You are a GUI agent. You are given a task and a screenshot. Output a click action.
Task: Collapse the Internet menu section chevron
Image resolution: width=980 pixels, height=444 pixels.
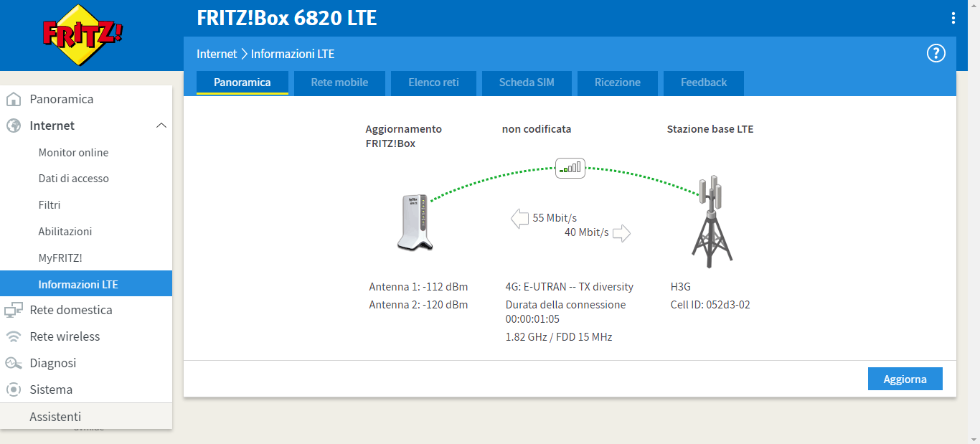tap(161, 126)
